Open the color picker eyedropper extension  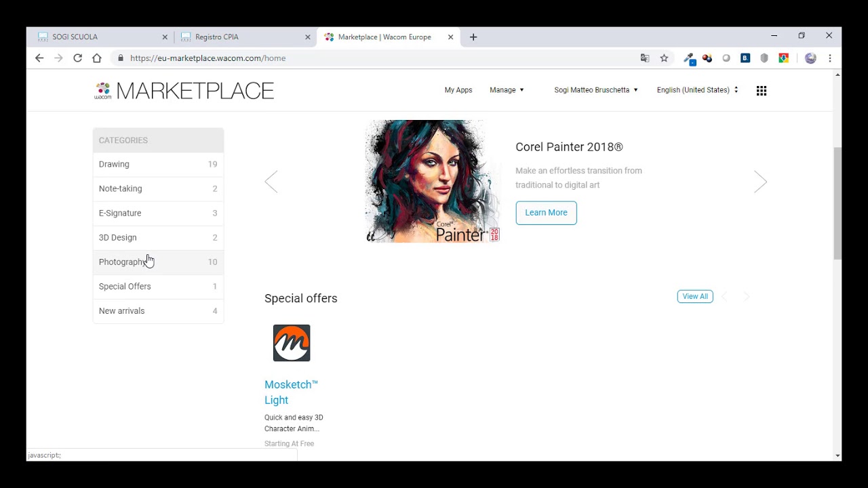pyautogui.click(x=689, y=59)
